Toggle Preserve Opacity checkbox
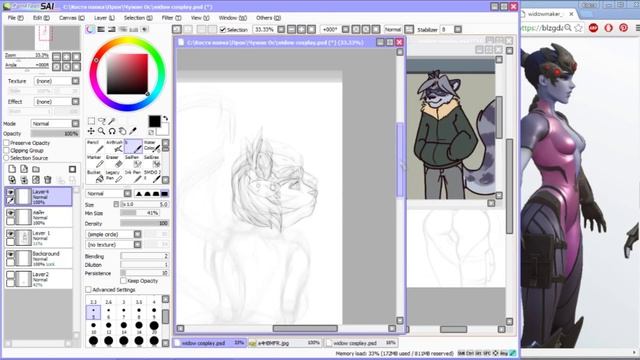The height and width of the screenshot is (360, 640). pos(7,143)
